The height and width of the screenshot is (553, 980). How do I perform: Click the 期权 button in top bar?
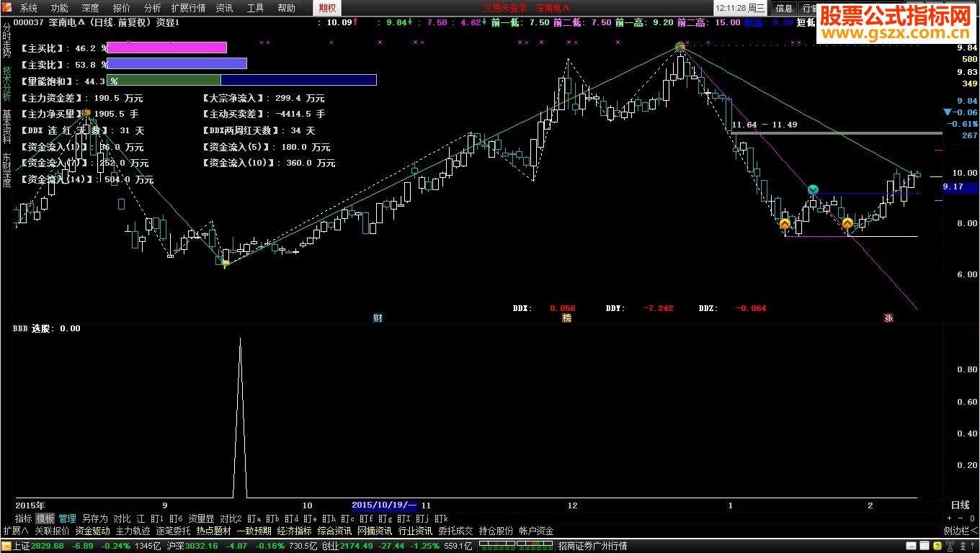tap(327, 8)
